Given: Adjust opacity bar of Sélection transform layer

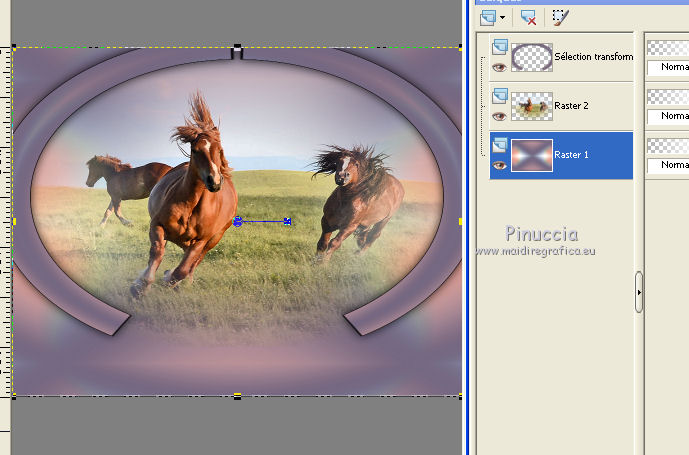Looking at the screenshot, I should (x=668, y=47).
